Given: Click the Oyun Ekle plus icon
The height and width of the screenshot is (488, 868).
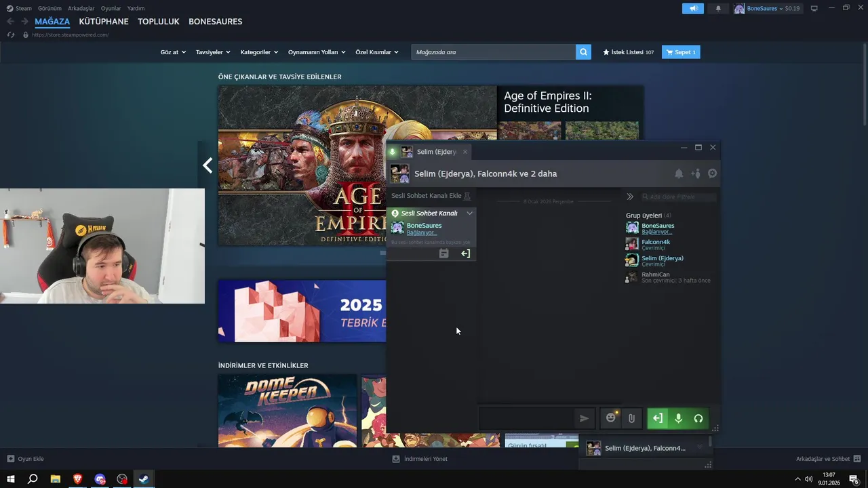Looking at the screenshot, I should (10, 459).
